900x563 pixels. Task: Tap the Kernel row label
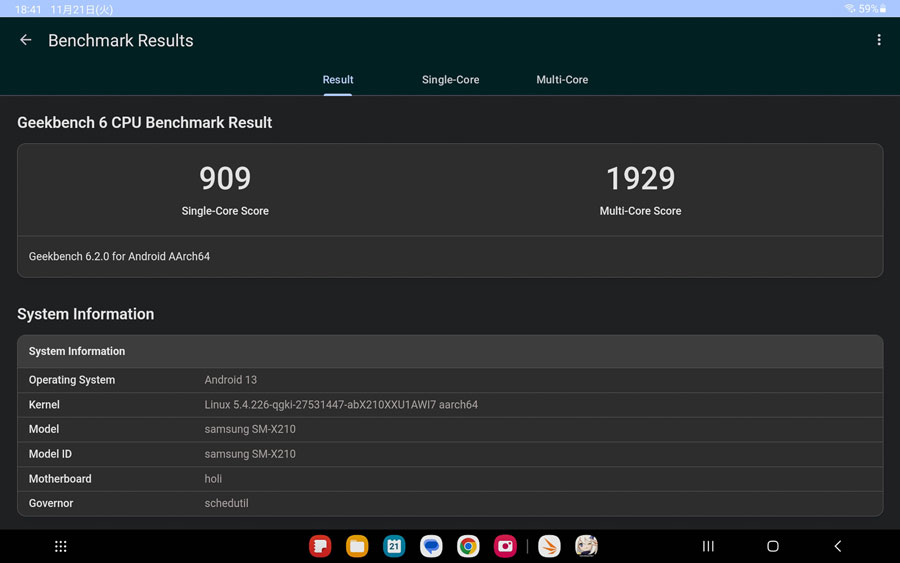[44, 405]
